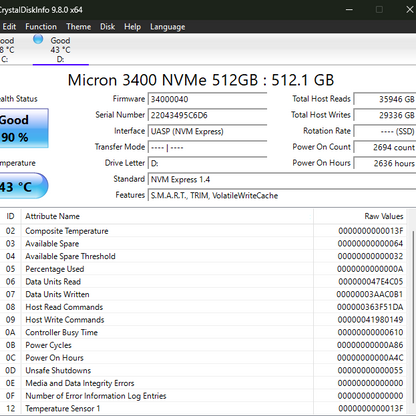416x416 pixels.
Task: Maximize the CrystalDiskInfo window
Action: 379,10
